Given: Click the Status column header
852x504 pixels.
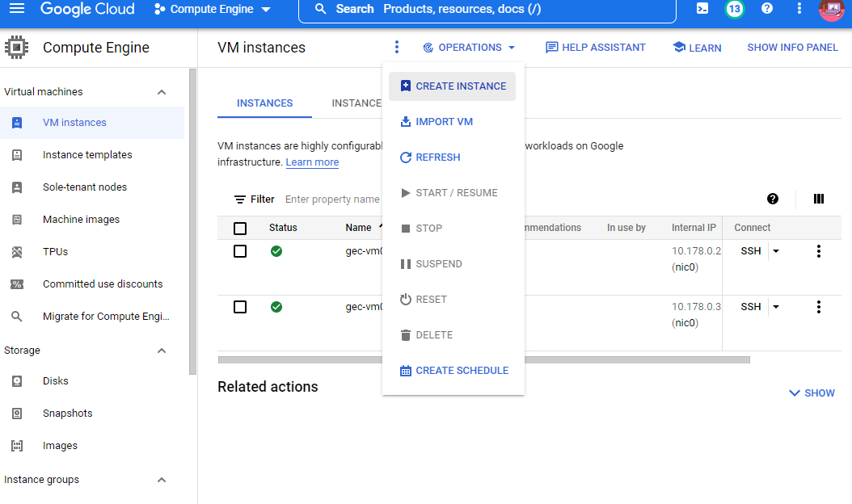Looking at the screenshot, I should [x=283, y=228].
